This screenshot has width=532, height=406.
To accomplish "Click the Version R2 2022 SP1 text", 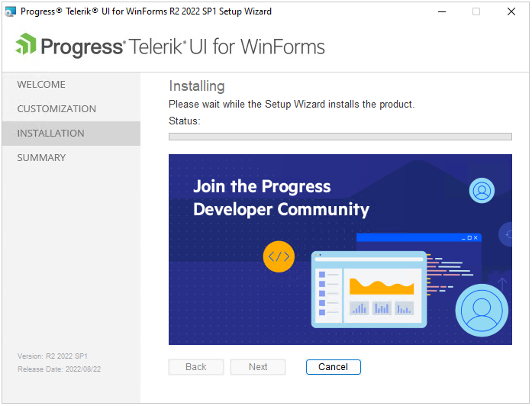I will [x=52, y=356].
